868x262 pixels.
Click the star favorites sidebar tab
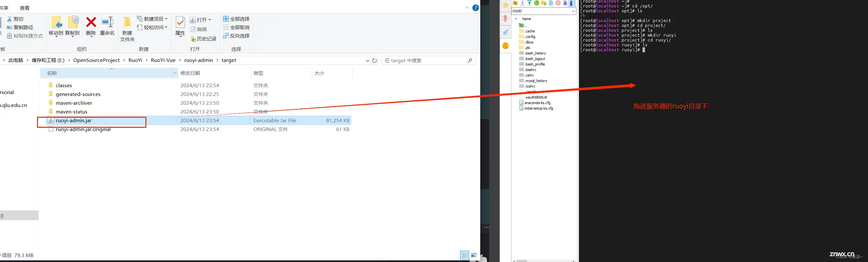pos(506,5)
